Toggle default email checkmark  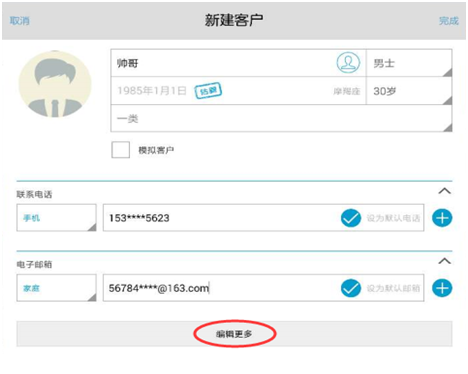[351, 288]
